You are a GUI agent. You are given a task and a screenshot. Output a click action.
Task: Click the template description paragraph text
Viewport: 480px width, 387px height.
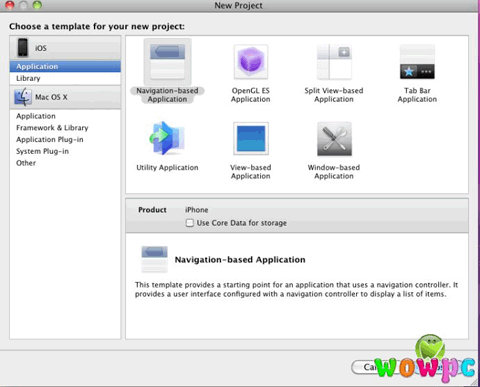pos(296,289)
